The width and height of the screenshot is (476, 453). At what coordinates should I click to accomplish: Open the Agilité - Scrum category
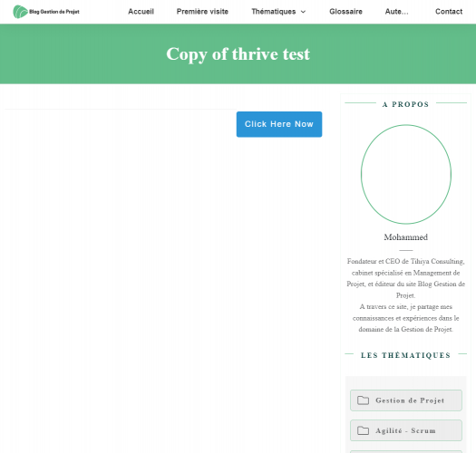[406, 430]
